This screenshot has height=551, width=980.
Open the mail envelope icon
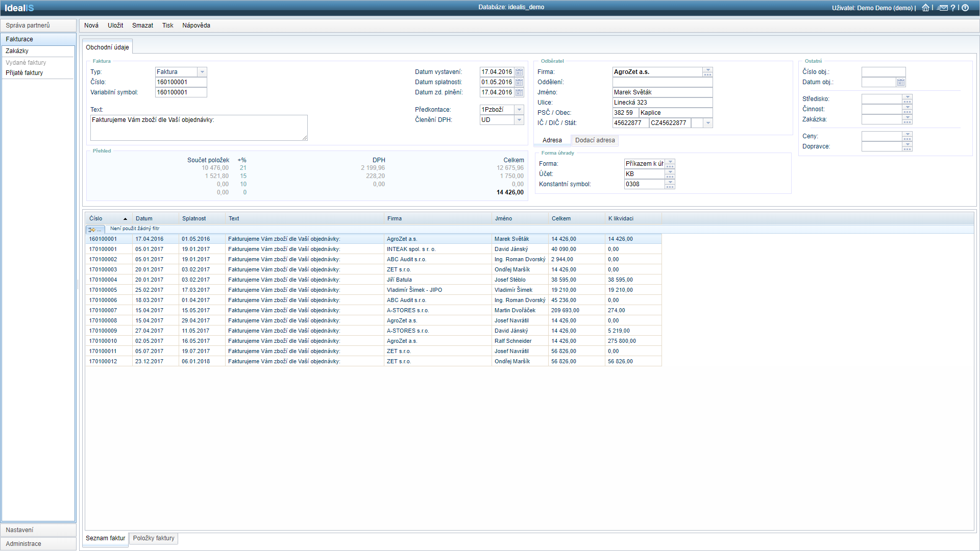coord(942,8)
